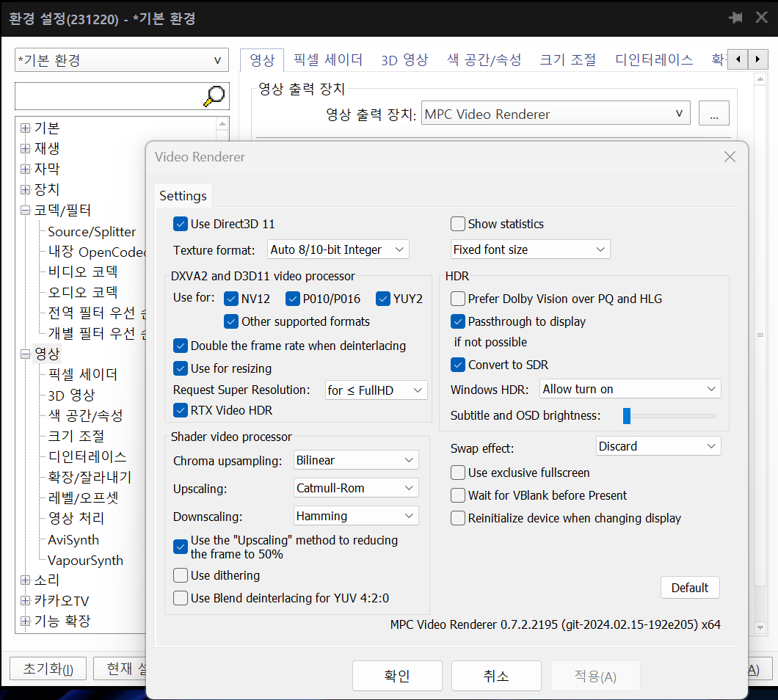The height and width of the screenshot is (700, 778).
Task: Switch to 색 공간/속성 tab
Action: tap(484, 60)
